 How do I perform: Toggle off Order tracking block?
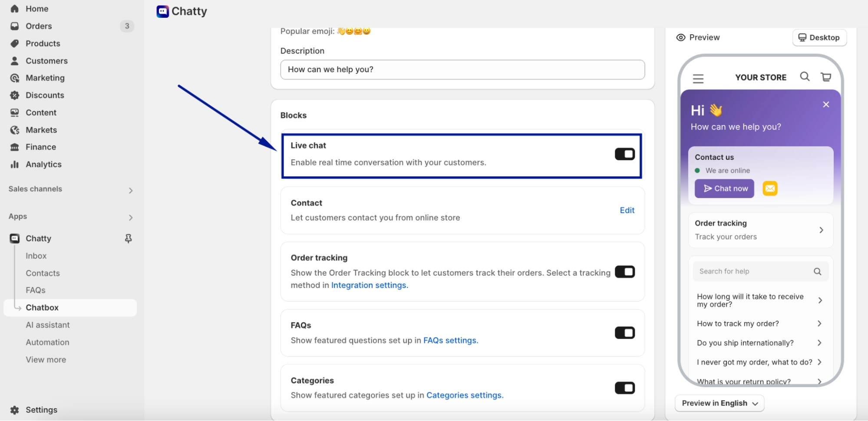(624, 272)
